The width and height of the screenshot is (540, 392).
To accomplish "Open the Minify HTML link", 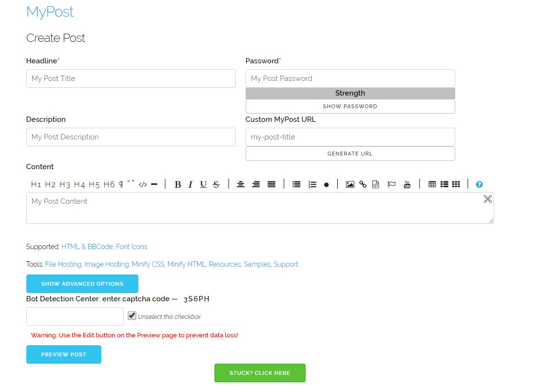I will click(x=187, y=264).
